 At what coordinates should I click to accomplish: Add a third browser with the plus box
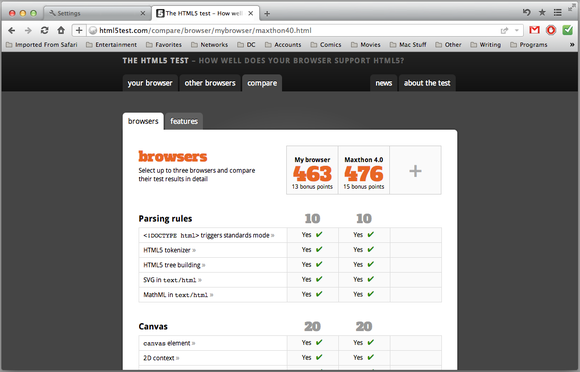[415, 170]
